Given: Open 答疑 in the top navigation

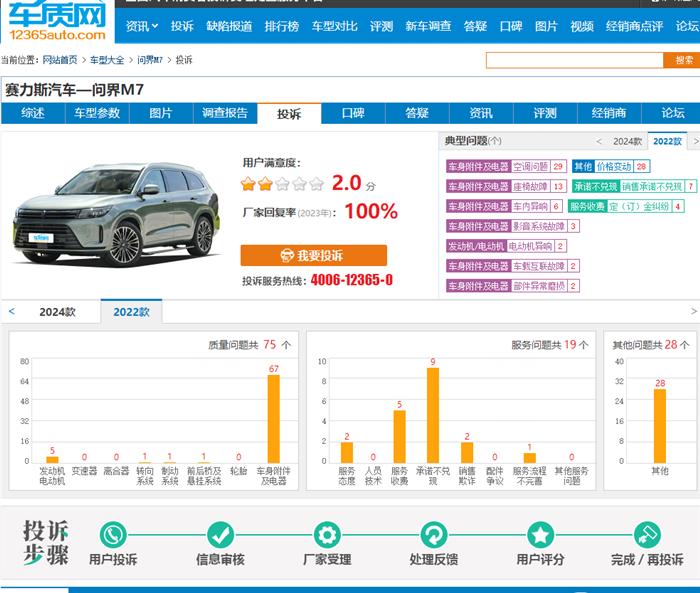Looking at the screenshot, I should [x=475, y=26].
